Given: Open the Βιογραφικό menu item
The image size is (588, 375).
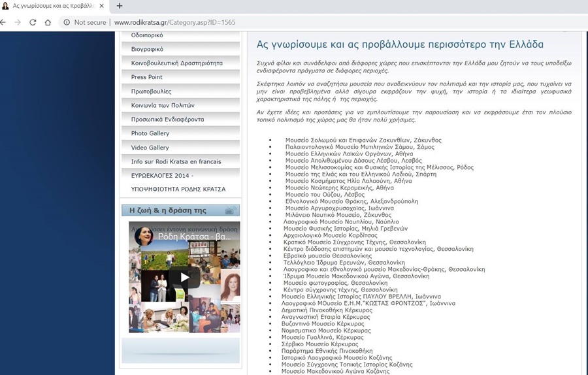Looking at the screenshot, I should pyautogui.click(x=147, y=49).
